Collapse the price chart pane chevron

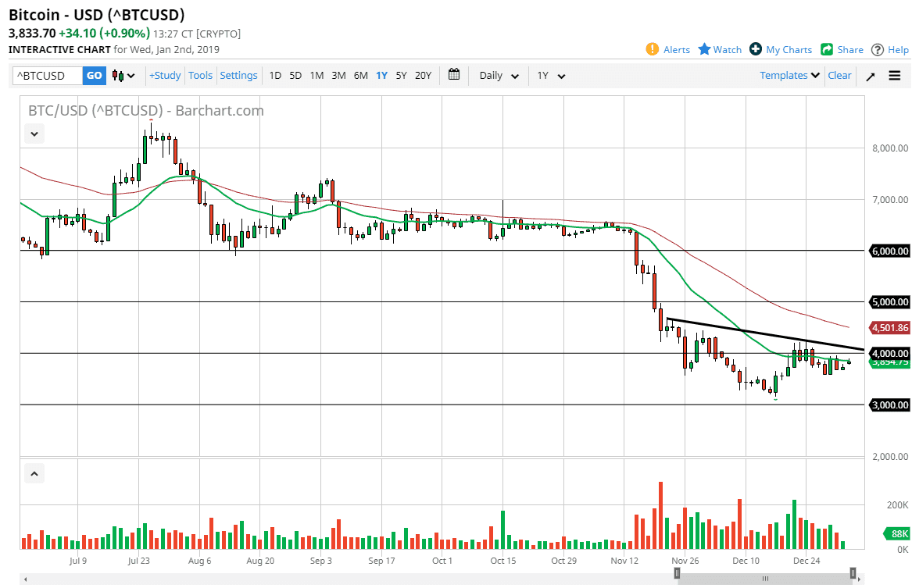pos(34,134)
